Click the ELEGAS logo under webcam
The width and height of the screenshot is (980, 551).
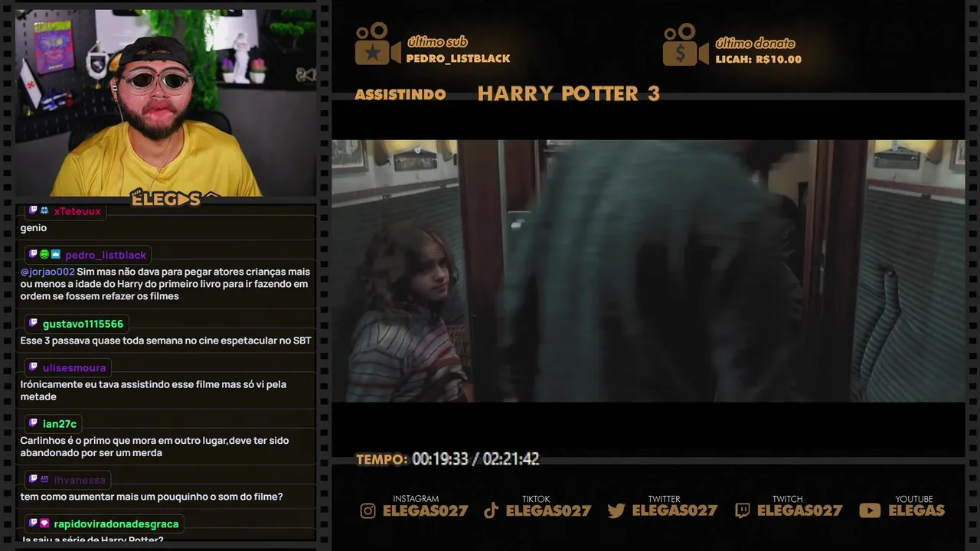pyautogui.click(x=166, y=199)
